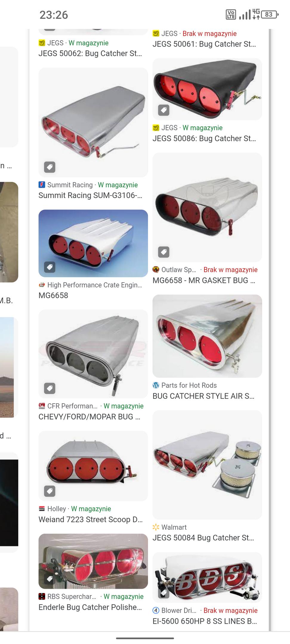
Task: Open Weiand 7223 Street Scoop title
Action: pyautogui.click(x=90, y=519)
